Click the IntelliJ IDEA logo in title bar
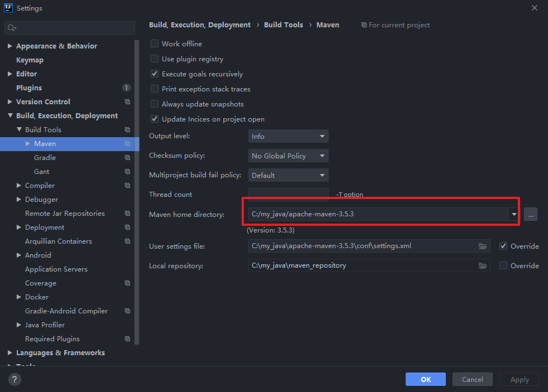Viewport: 548px width, 392px height. [x=8, y=8]
